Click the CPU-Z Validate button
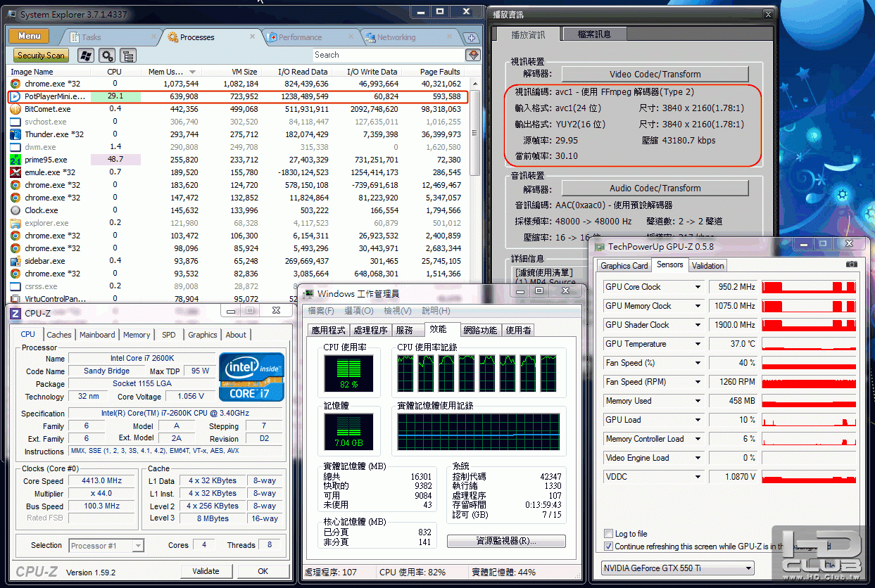This screenshot has height=588, width=875. pos(206,571)
